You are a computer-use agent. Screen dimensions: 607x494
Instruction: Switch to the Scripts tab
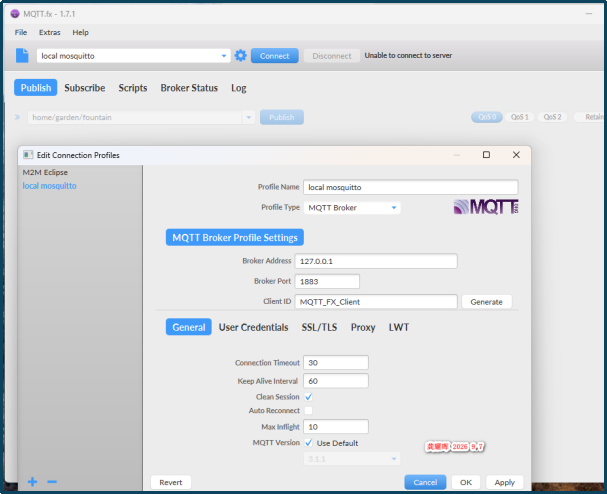[x=133, y=88]
